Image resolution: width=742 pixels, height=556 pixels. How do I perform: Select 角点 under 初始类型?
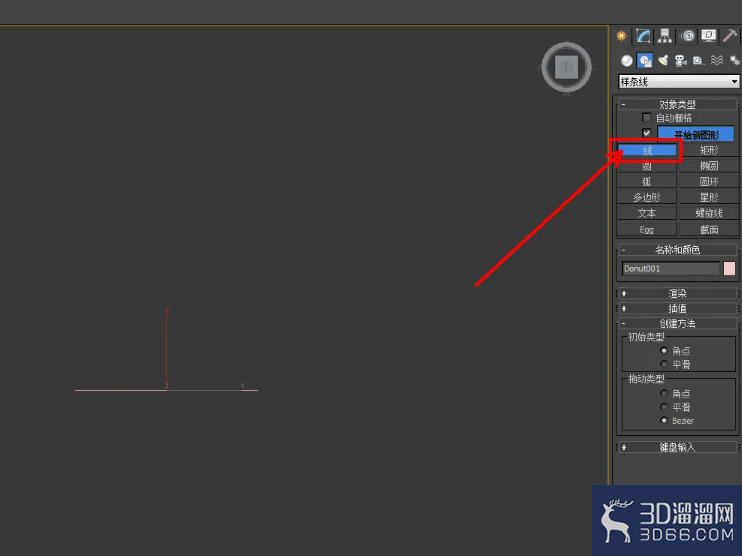click(663, 351)
